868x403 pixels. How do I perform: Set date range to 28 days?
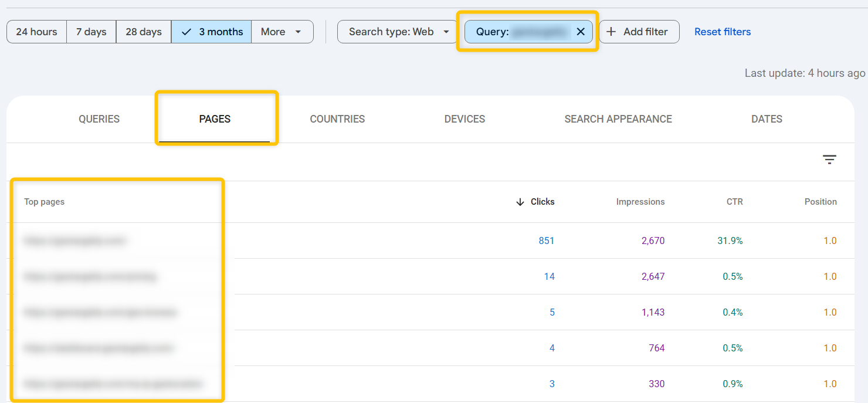click(144, 32)
